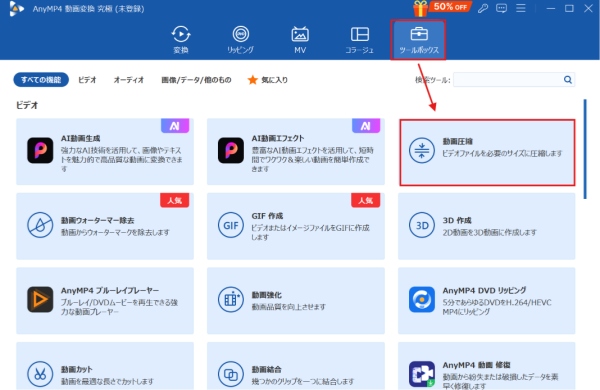600x390 pixels.
Task: Click the 動画ウォーターマー除去 icon
Action: pos(40,225)
